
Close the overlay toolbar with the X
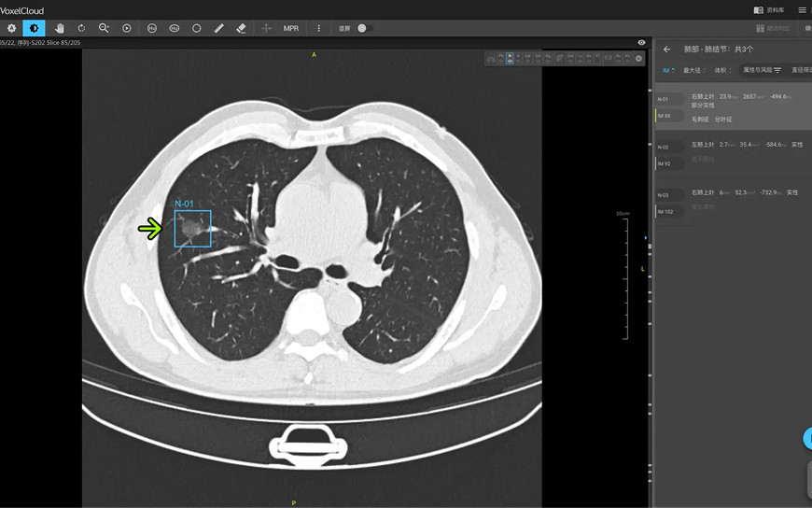(x=639, y=59)
